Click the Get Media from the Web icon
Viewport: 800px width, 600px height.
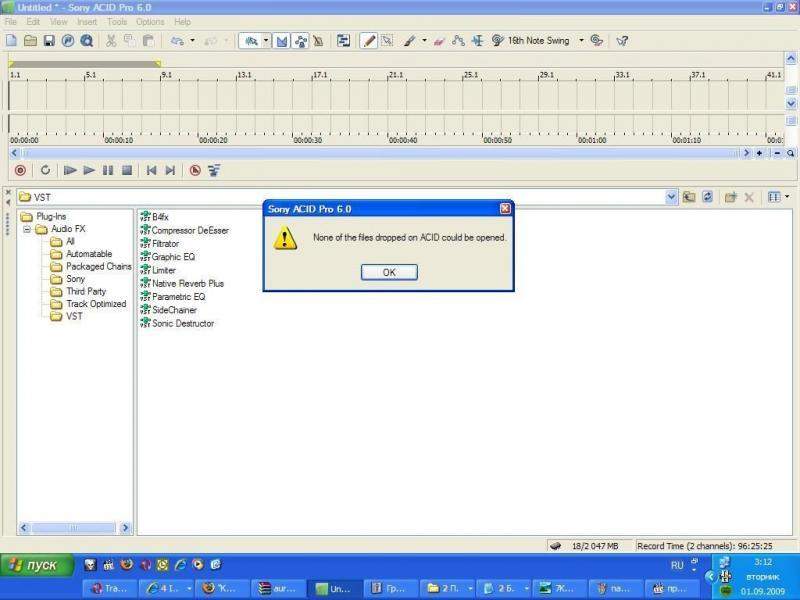87,41
